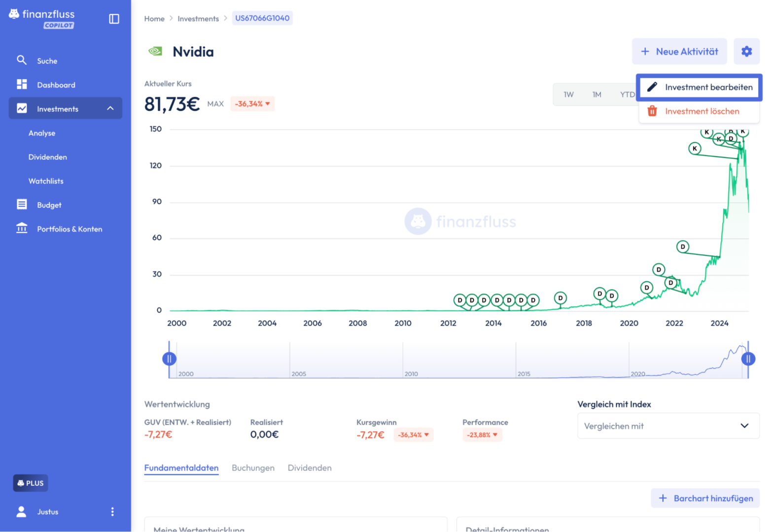Click the Justus user avatar icon
The height and width of the screenshot is (532, 773).
(x=21, y=511)
